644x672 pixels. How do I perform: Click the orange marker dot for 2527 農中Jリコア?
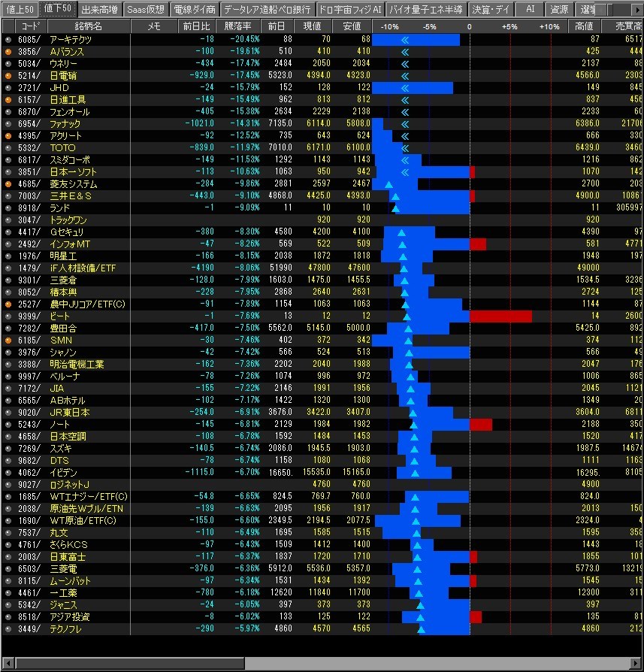click(8, 304)
